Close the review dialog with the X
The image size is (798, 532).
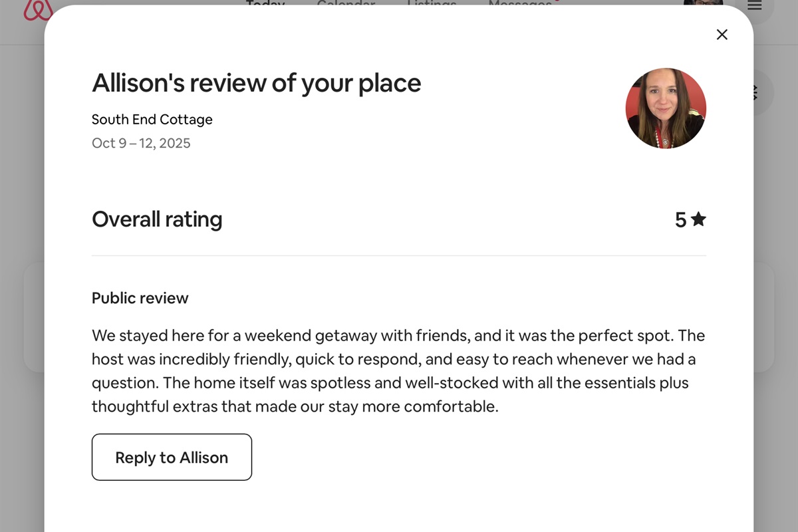722,34
